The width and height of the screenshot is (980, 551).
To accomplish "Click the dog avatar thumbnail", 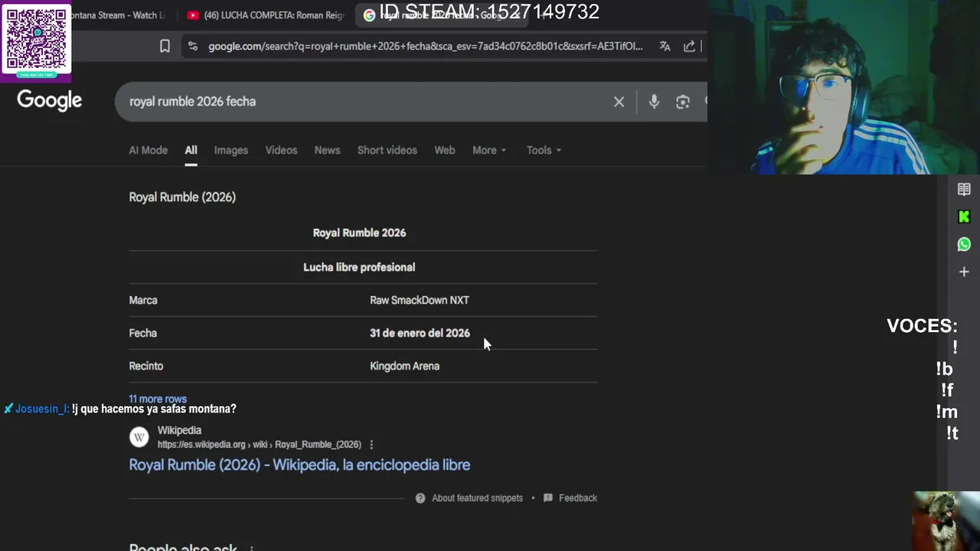I will (946, 520).
